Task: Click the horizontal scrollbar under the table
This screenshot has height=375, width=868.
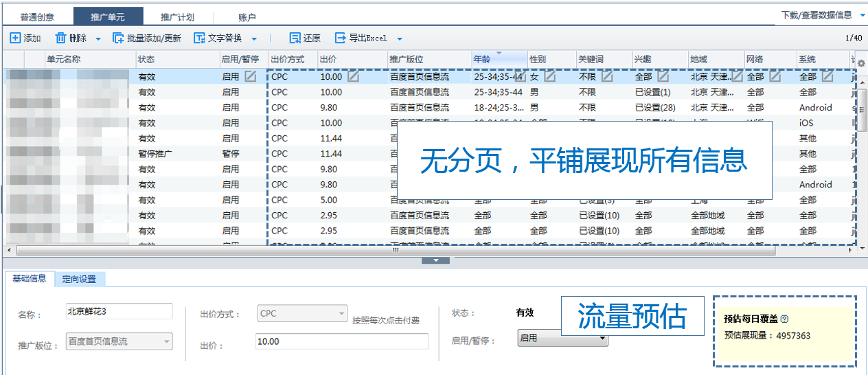Action: point(395,250)
